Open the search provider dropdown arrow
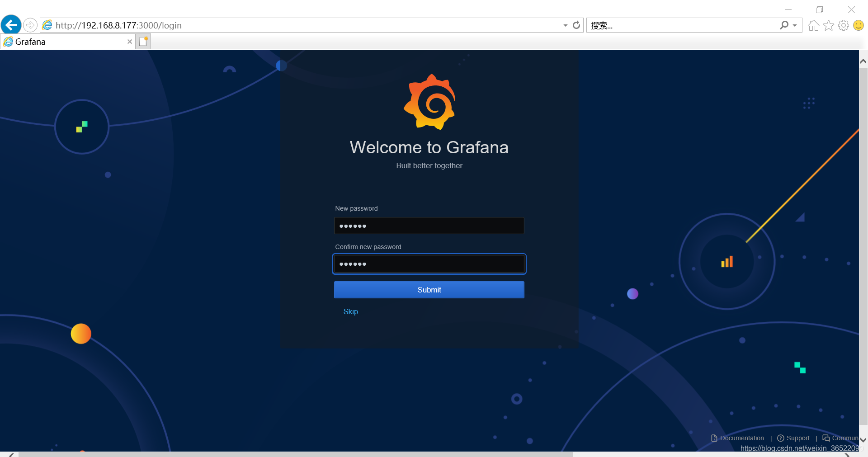Viewport: 868px width, 457px height. [795, 25]
